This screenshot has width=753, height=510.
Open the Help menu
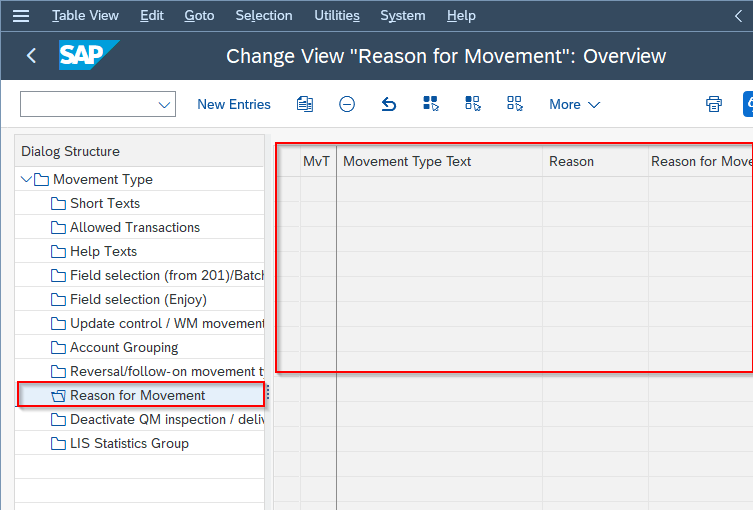pos(461,15)
